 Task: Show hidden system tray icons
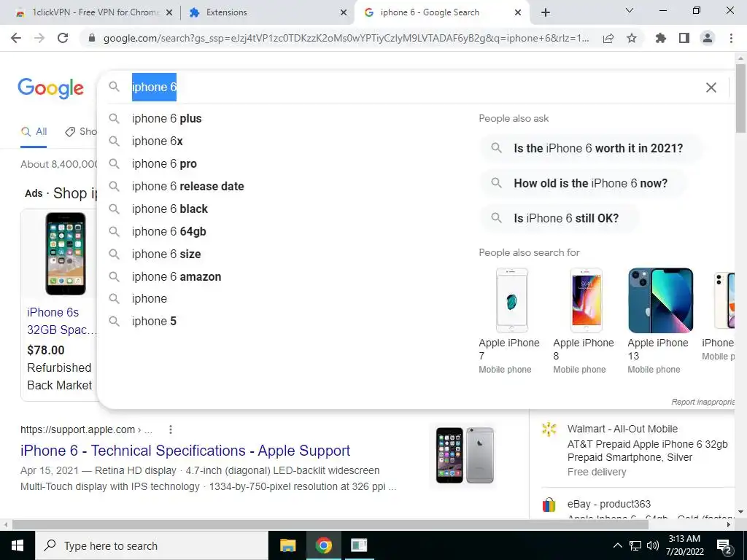pyautogui.click(x=617, y=545)
